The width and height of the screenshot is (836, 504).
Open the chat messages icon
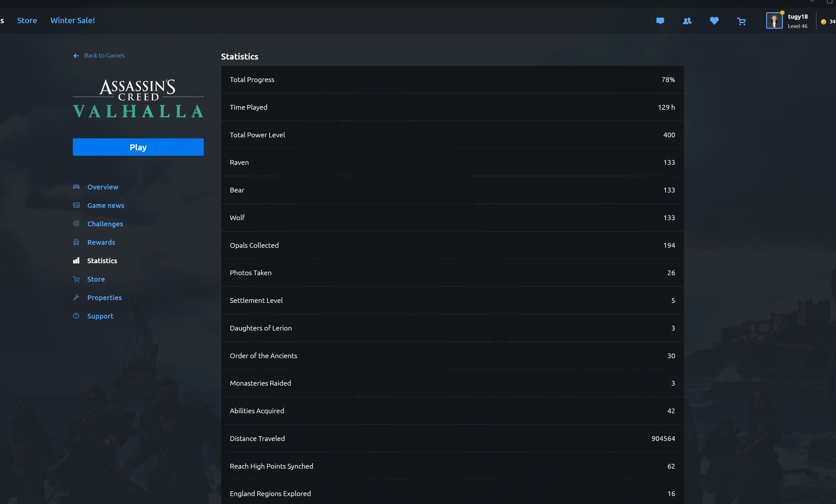pos(660,21)
